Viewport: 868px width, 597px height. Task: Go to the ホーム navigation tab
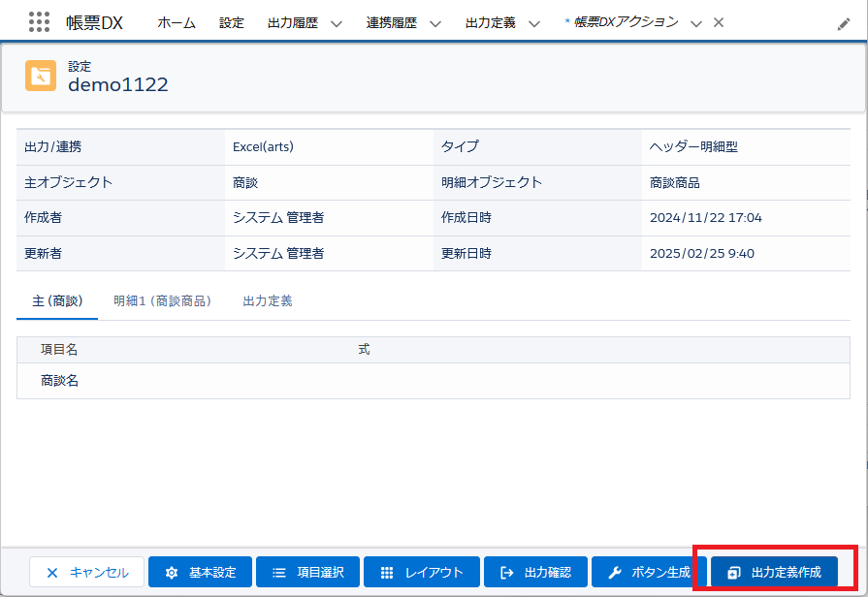pyautogui.click(x=176, y=22)
